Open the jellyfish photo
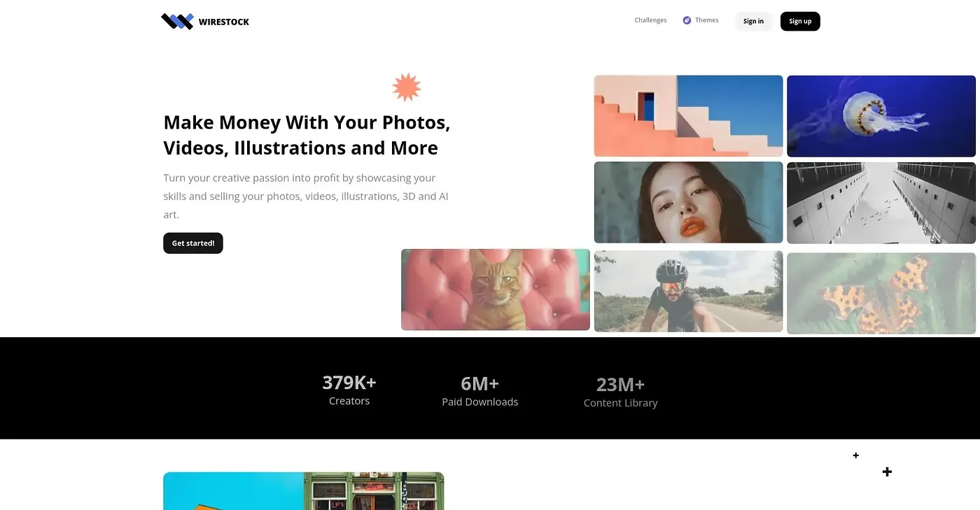 pyautogui.click(x=881, y=116)
